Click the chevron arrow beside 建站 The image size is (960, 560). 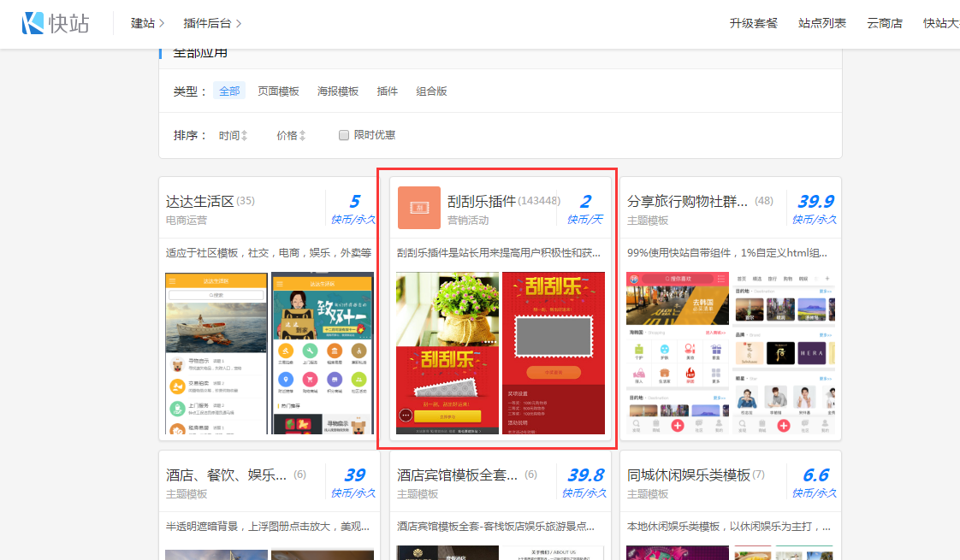coord(162,23)
